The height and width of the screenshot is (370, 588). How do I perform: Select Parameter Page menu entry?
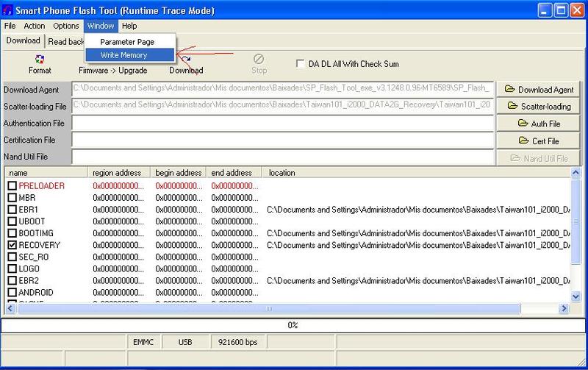click(130, 42)
